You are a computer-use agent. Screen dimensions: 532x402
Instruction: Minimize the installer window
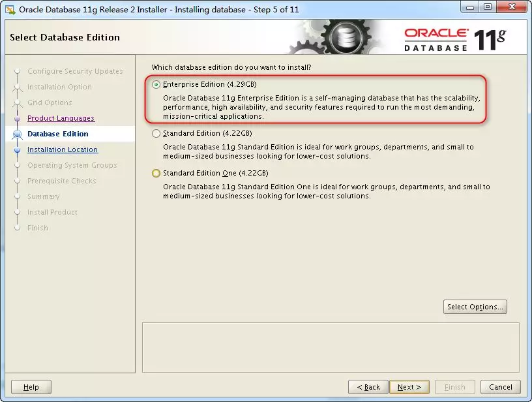tap(470, 7)
